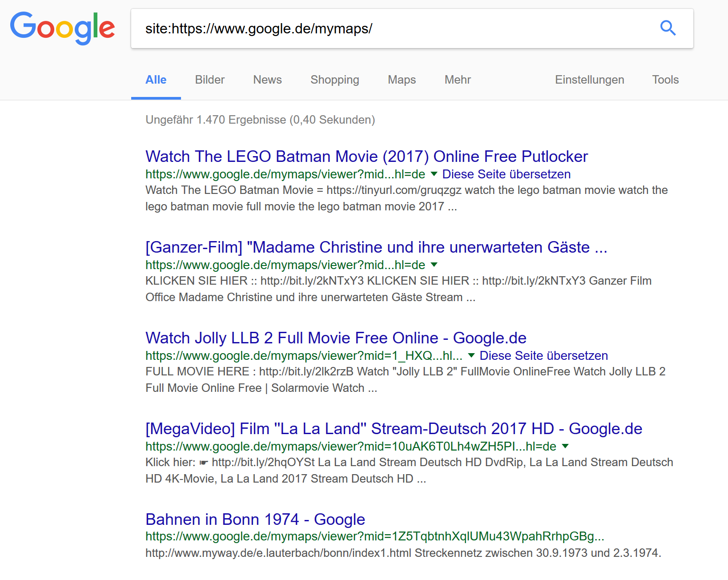This screenshot has width=728, height=580.
Task: Open the Maps search tab
Action: 402,80
